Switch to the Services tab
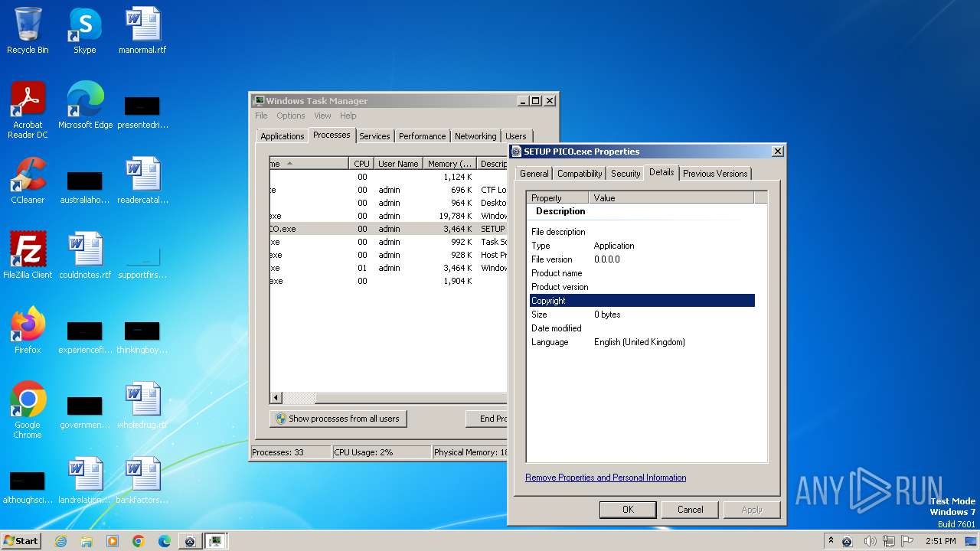 pos(374,136)
